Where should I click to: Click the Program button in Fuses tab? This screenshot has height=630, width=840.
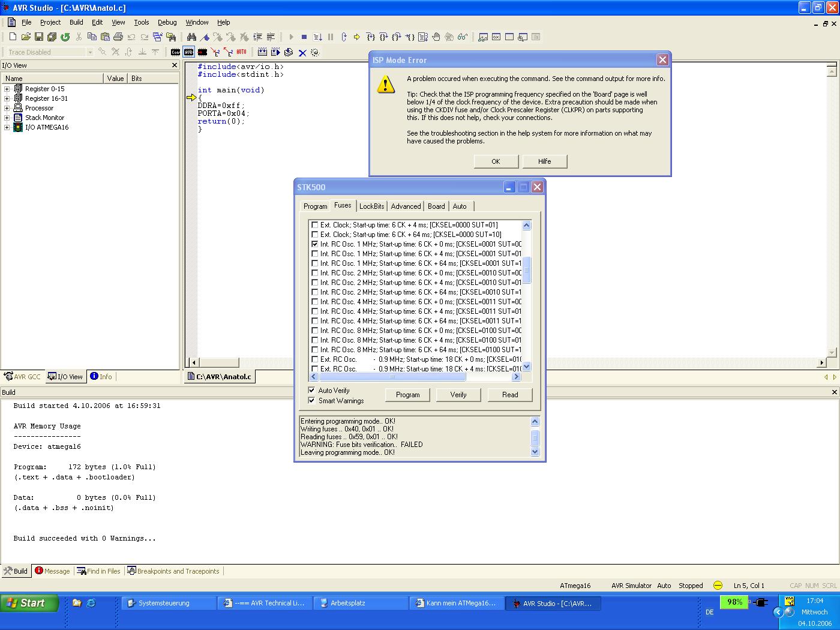(x=407, y=395)
